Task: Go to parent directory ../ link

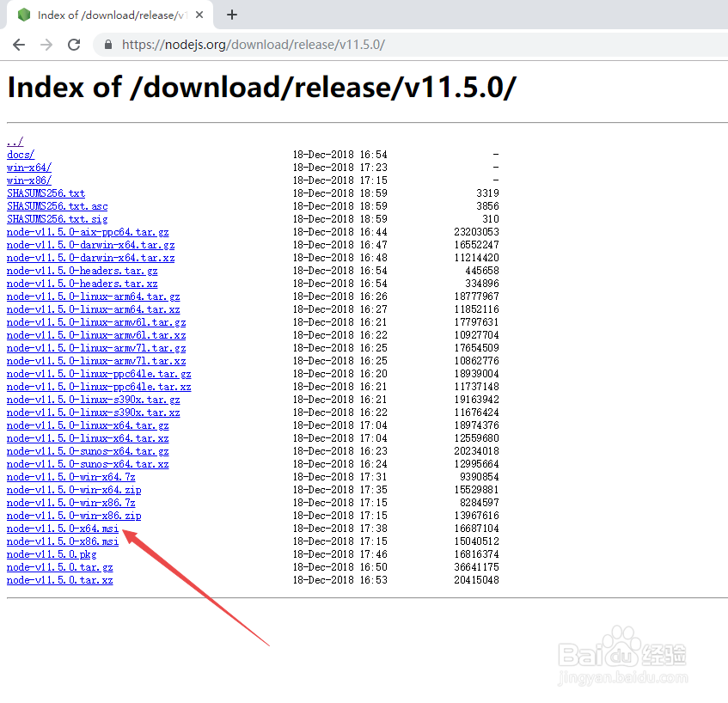Action: 15,142
